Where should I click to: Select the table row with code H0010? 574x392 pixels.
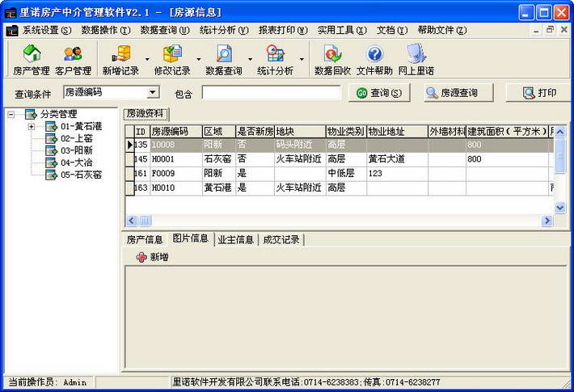coord(340,188)
